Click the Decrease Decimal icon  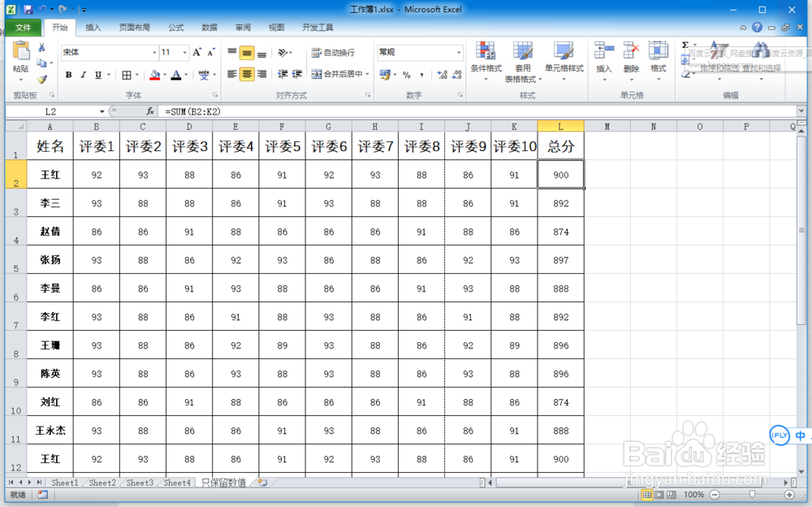point(456,75)
